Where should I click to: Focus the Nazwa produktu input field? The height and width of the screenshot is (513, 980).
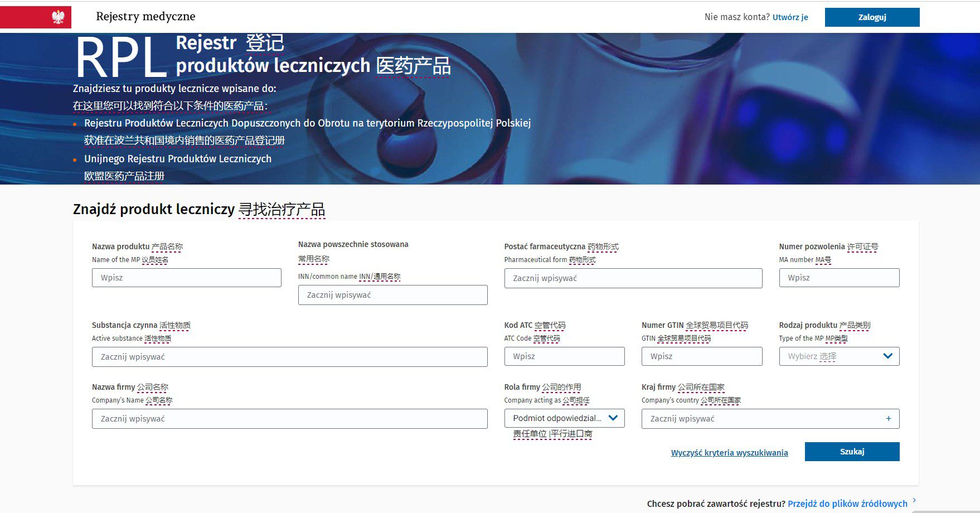click(x=186, y=278)
